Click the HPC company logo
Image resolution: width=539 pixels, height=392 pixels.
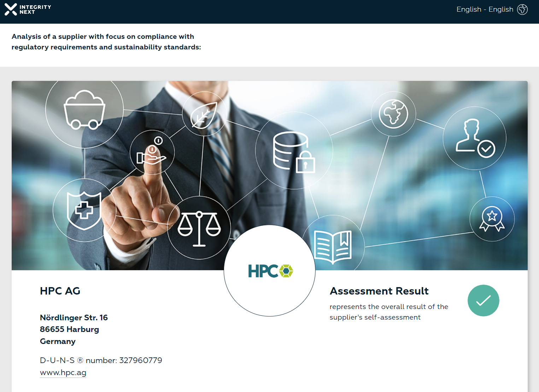[270, 271]
